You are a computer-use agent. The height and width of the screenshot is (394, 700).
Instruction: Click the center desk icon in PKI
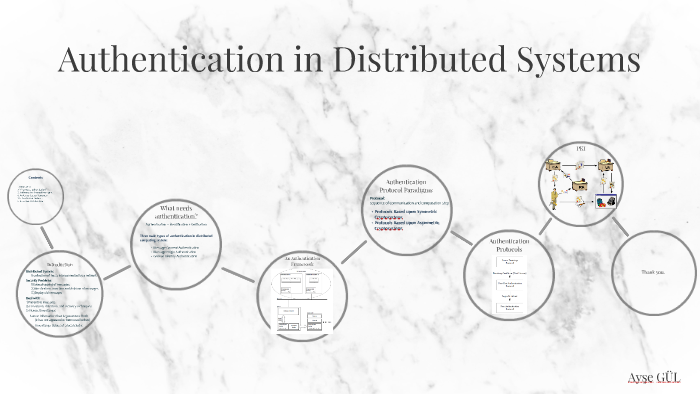(579, 185)
